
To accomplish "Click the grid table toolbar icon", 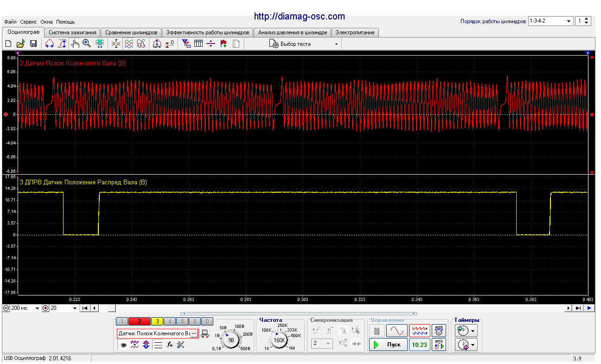I will tap(198, 44).
